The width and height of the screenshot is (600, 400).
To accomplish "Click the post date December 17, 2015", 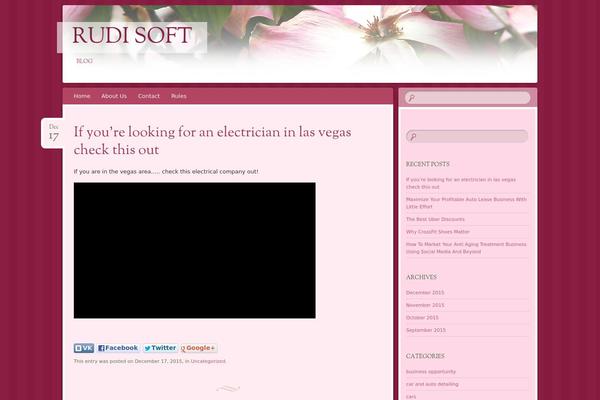I will pos(158,361).
